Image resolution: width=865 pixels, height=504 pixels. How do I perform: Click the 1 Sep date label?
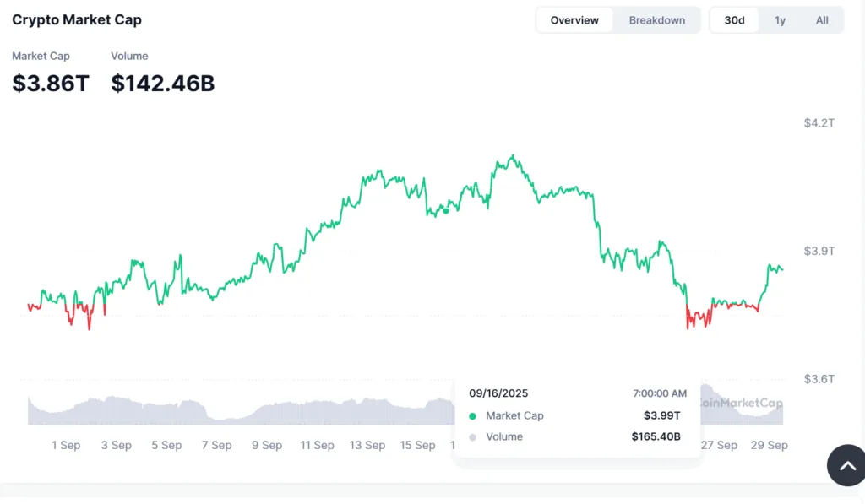(66, 445)
